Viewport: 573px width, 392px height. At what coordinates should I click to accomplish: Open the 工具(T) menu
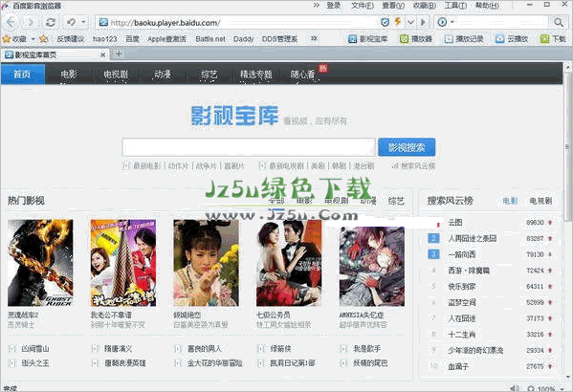455,6
